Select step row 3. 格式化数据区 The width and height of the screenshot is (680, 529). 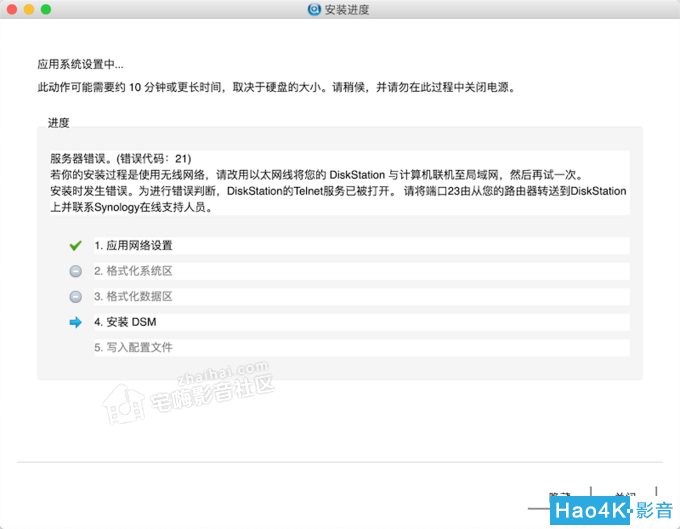tap(362, 297)
